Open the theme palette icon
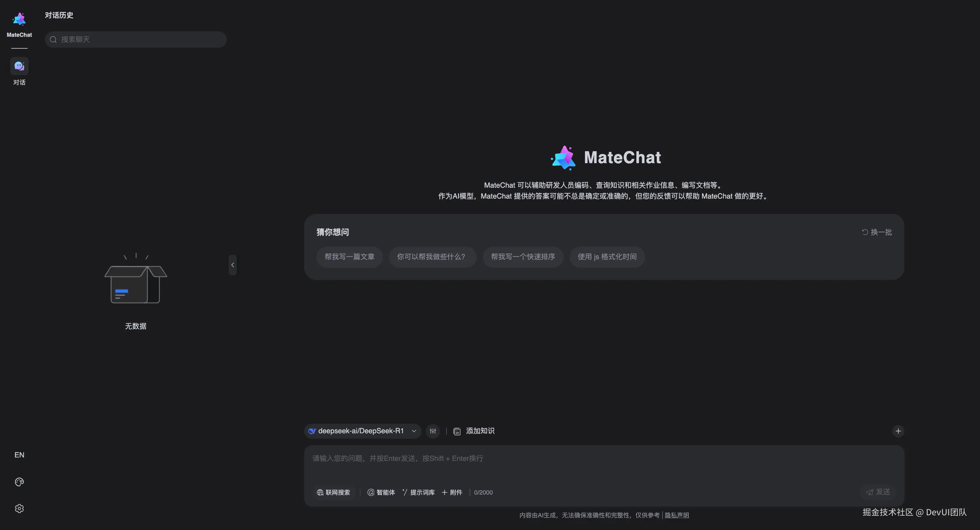Image resolution: width=980 pixels, height=530 pixels. tap(19, 482)
